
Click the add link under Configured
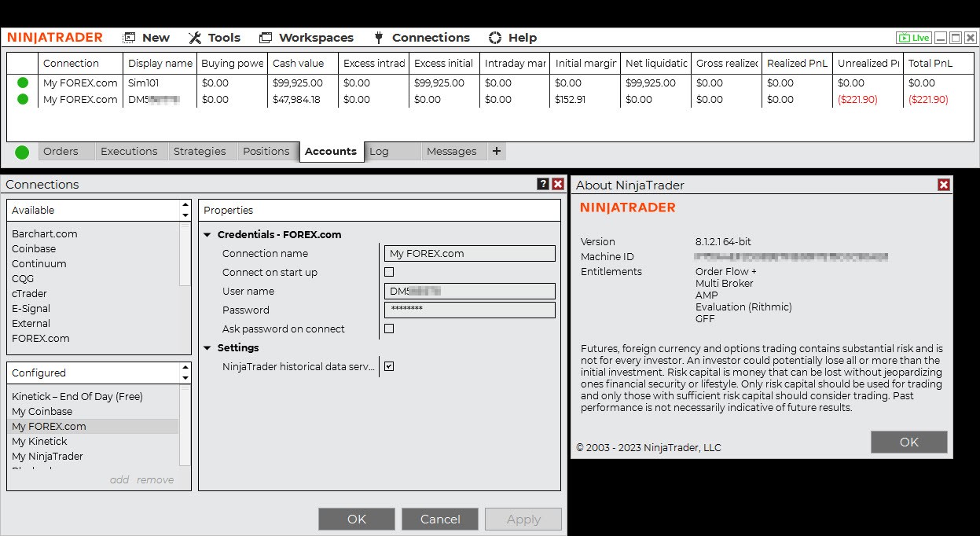pyautogui.click(x=119, y=479)
